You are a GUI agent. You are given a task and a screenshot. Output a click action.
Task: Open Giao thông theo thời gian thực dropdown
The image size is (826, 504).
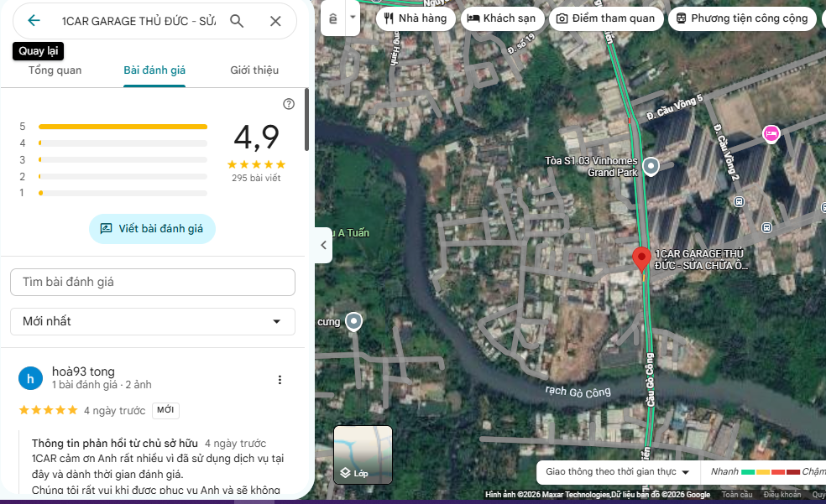coord(617,472)
